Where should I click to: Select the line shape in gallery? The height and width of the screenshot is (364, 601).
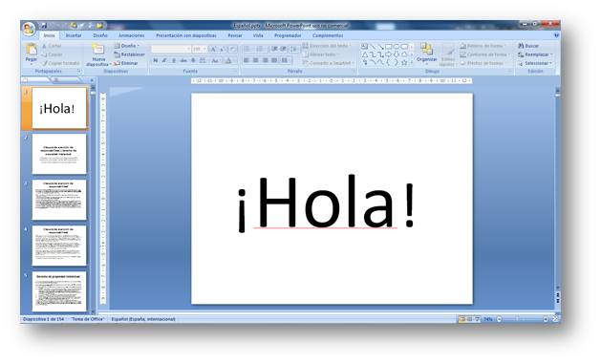pyautogui.click(x=373, y=47)
